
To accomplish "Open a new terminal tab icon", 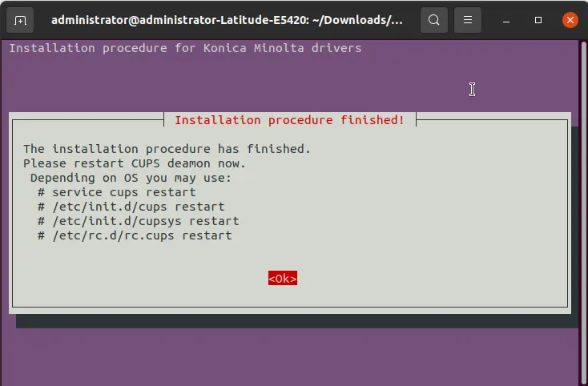I will coord(20,20).
